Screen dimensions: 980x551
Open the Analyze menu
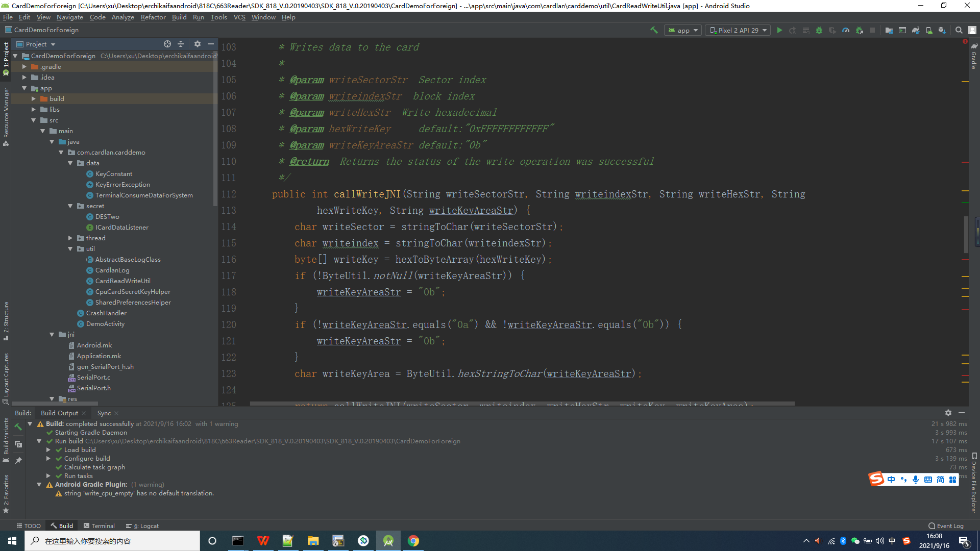(x=123, y=17)
